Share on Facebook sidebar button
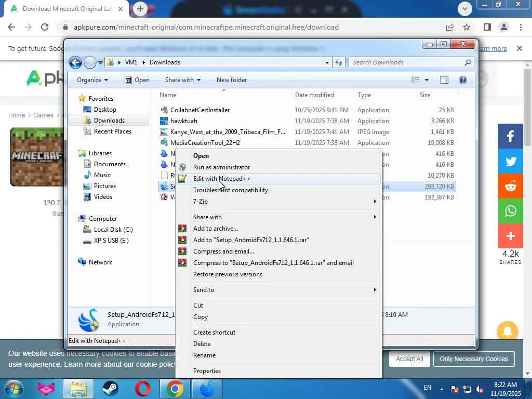Image resolution: width=532 pixels, height=399 pixels. coord(510,136)
